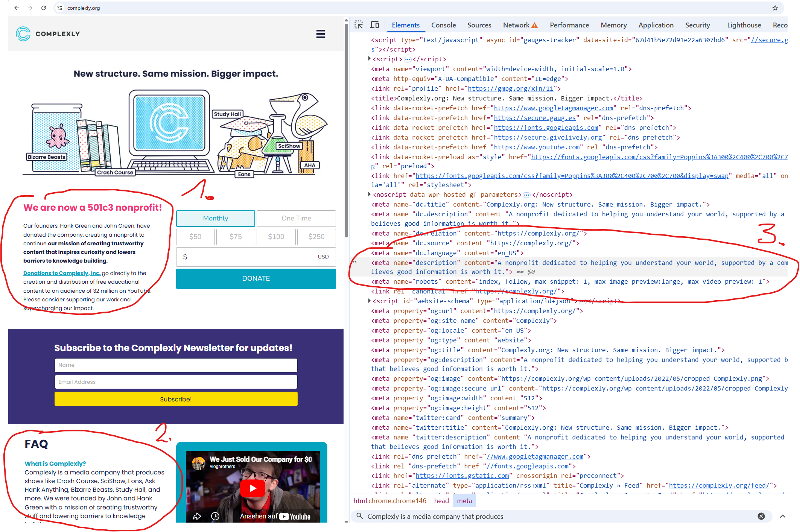This screenshot has width=800, height=532.
Task: Open video on YouTube via the logo
Action: coord(295,517)
